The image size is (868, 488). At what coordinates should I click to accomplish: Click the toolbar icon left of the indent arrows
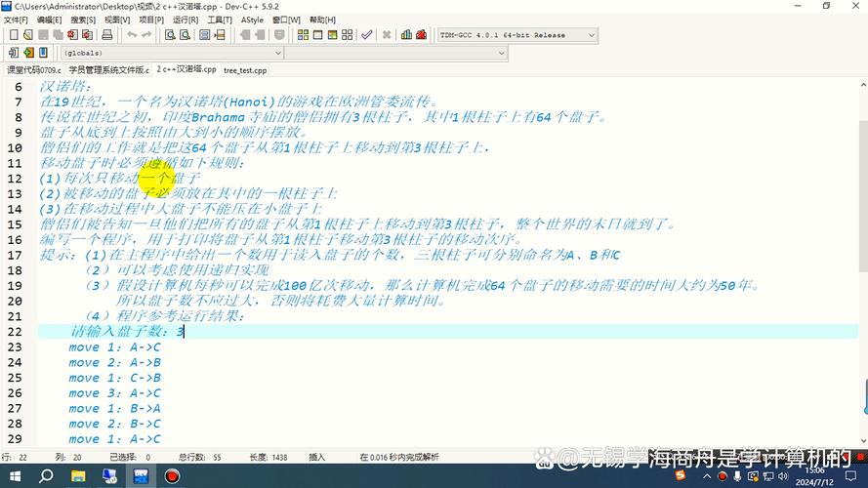(220, 35)
